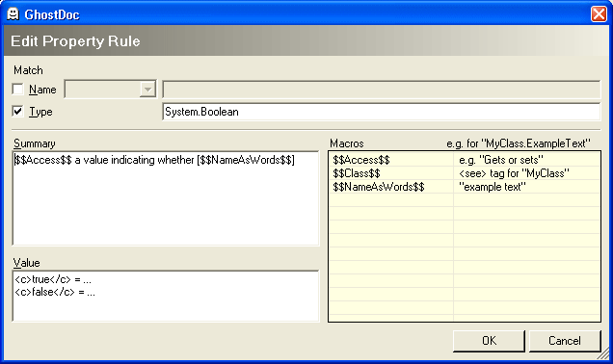Viewport: 613px width, 364px height.
Task: Cancel editing the property rule
Action: tap(565, 341)
